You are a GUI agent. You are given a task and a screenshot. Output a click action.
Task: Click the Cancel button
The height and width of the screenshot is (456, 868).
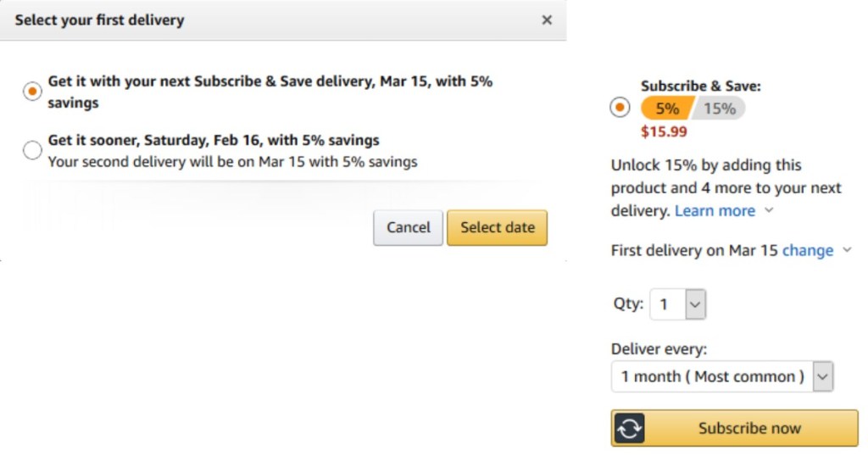[x=408, y=227]
